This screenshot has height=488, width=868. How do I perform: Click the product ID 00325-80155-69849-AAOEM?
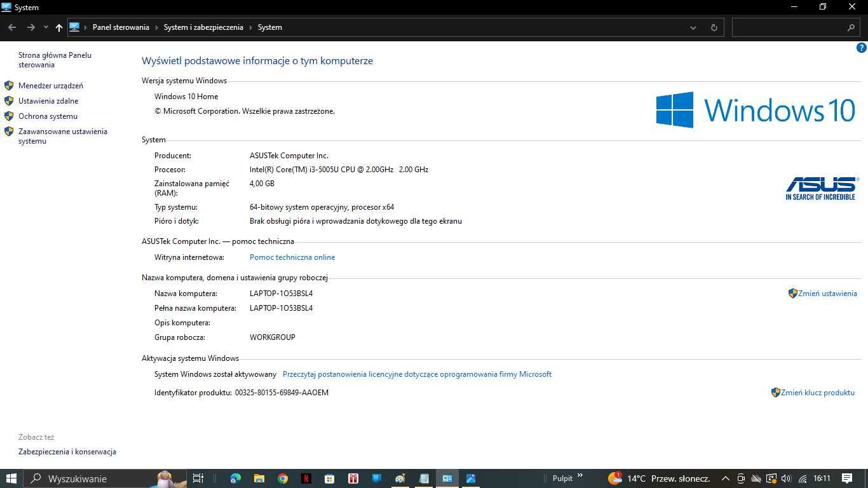click(x=281, y=393)
